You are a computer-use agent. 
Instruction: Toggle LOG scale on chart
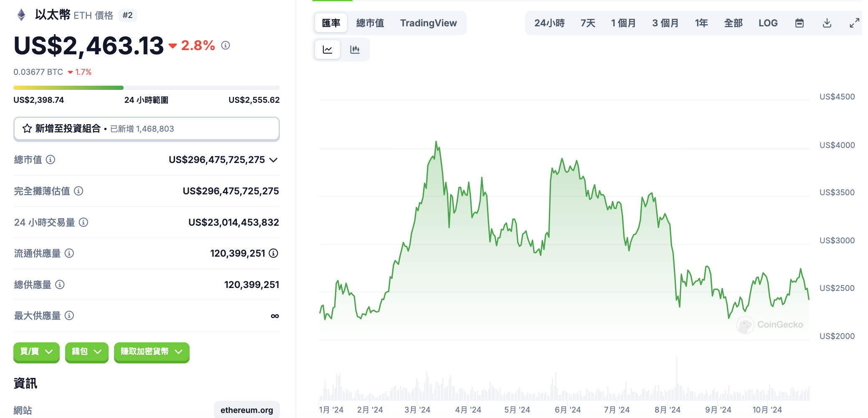point(768,23)
